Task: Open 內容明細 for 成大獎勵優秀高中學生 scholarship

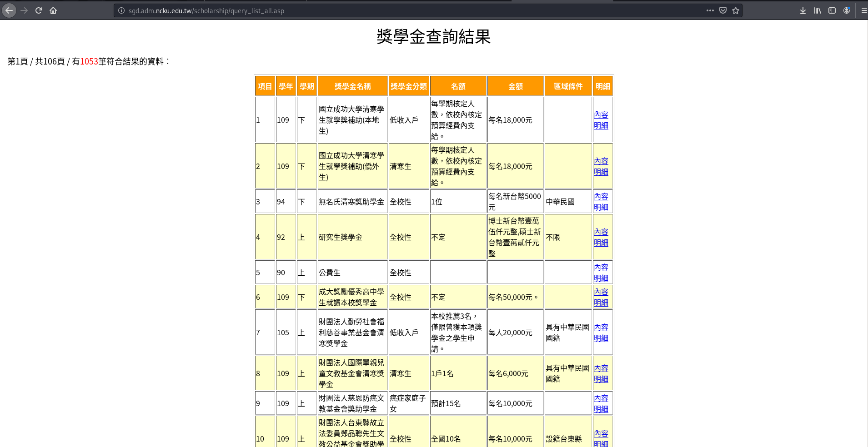Action: (x=601, y=298)
